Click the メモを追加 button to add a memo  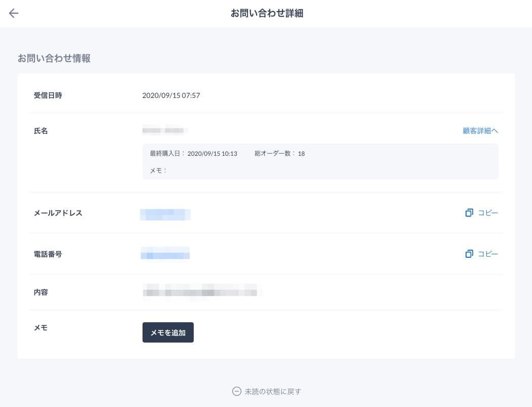click(x=168, y=332)
